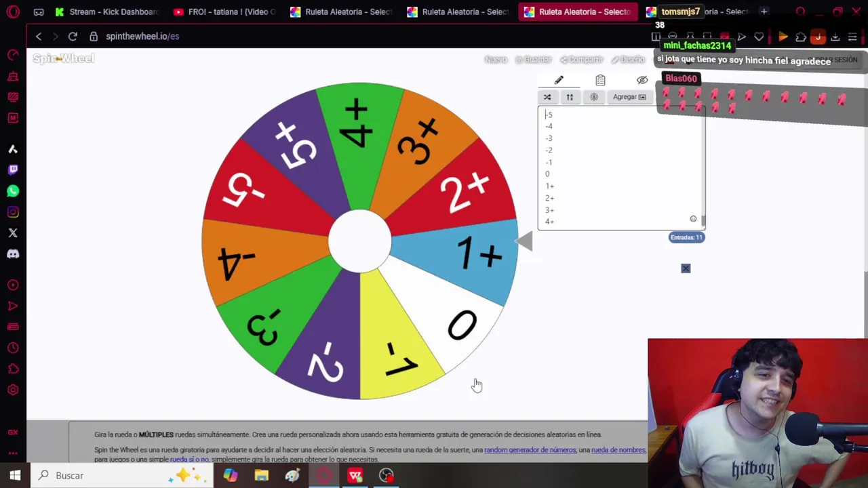The width and height of the screenshot is (868, 488).
Task: Click the site lock icon
Action: click(x=94, y=37)
